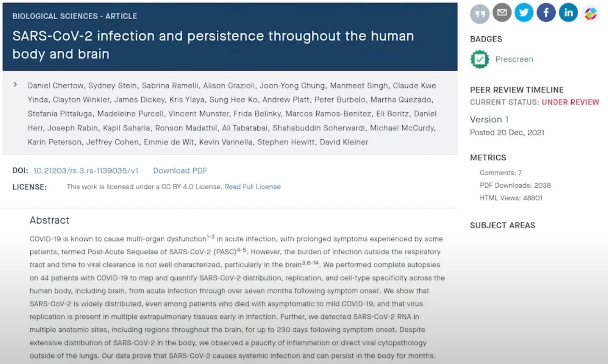Click HTML Views: 48801 metric
The width and height of the screenshot is (608, 364).
511,198
